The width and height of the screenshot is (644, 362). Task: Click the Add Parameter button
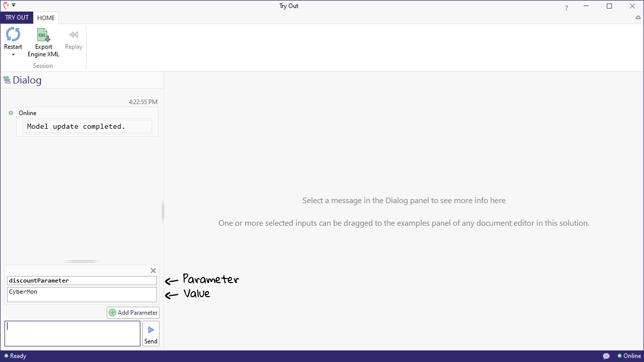click(133, 313)
